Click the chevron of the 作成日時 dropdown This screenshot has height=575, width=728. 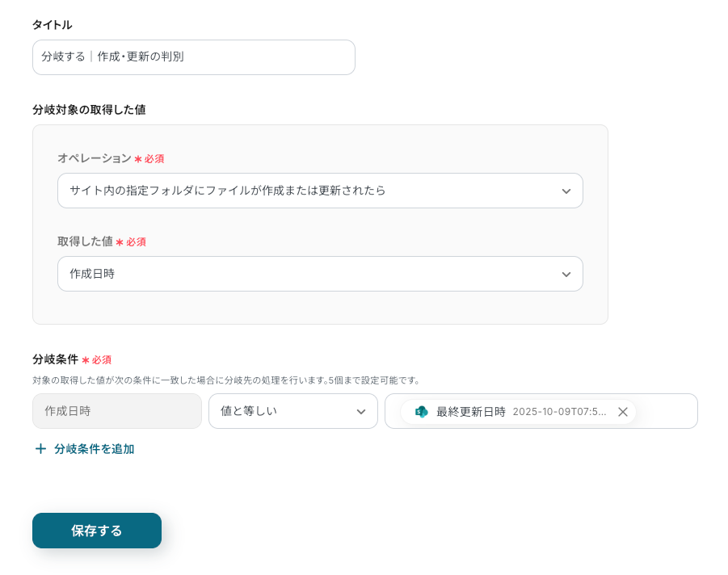pos(566,275)
